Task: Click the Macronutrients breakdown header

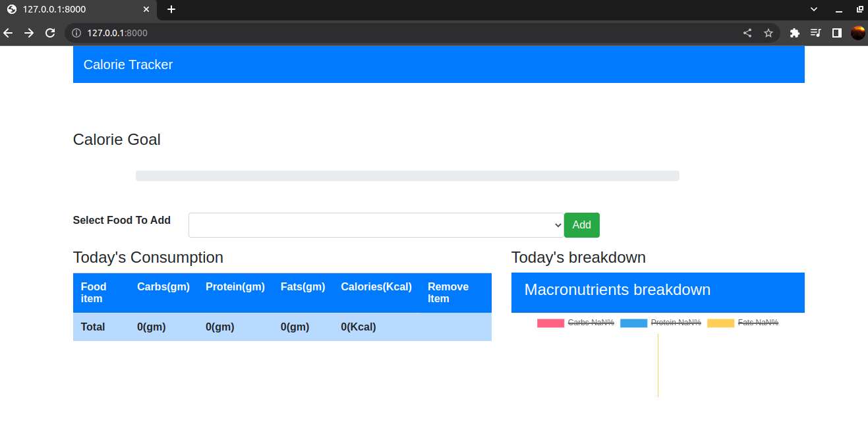Action: pyautogui.click(x=617, y=290)
